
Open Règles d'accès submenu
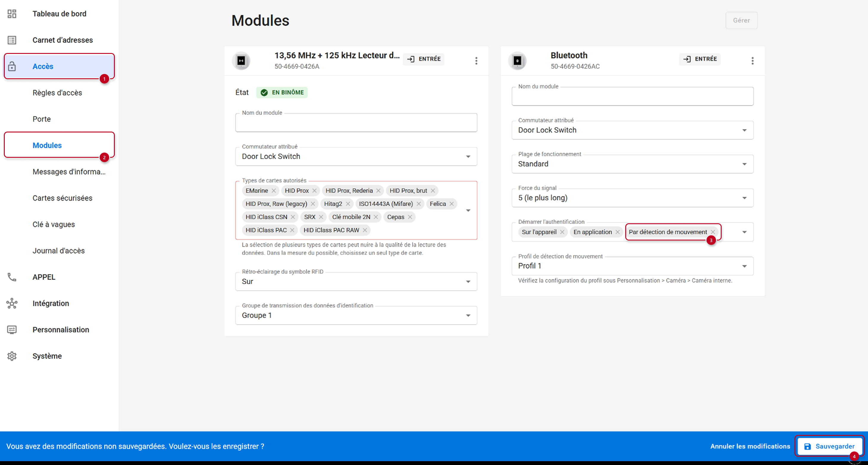click(59, 93)
